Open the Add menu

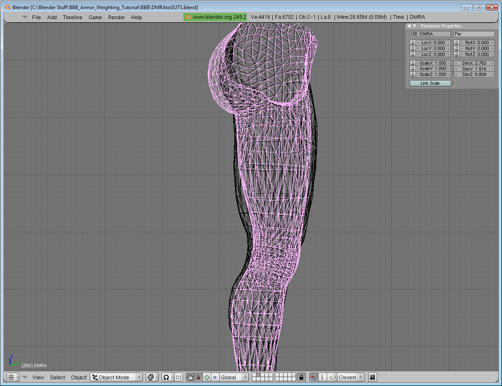point(52,17)
